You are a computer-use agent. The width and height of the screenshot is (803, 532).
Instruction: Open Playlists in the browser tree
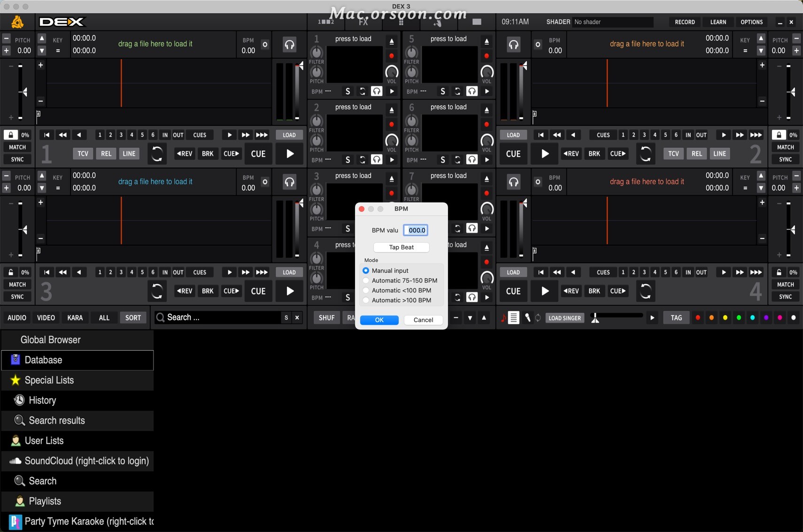pos(77,501)
